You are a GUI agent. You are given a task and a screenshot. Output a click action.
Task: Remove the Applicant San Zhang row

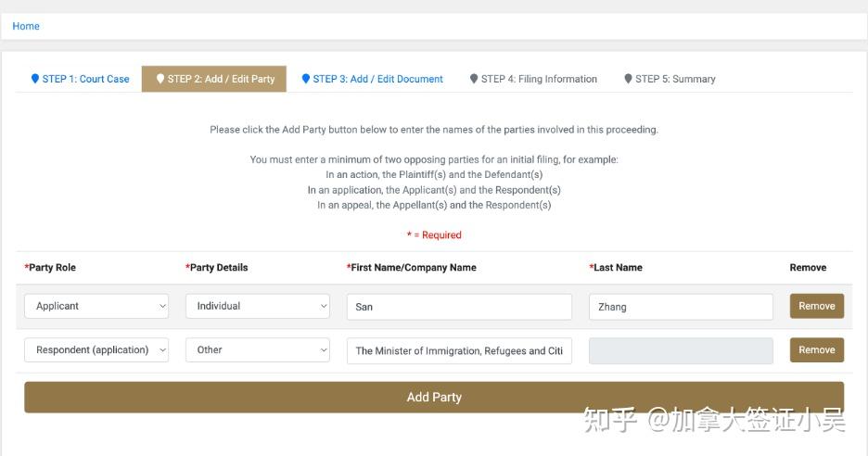coord(816,306)
